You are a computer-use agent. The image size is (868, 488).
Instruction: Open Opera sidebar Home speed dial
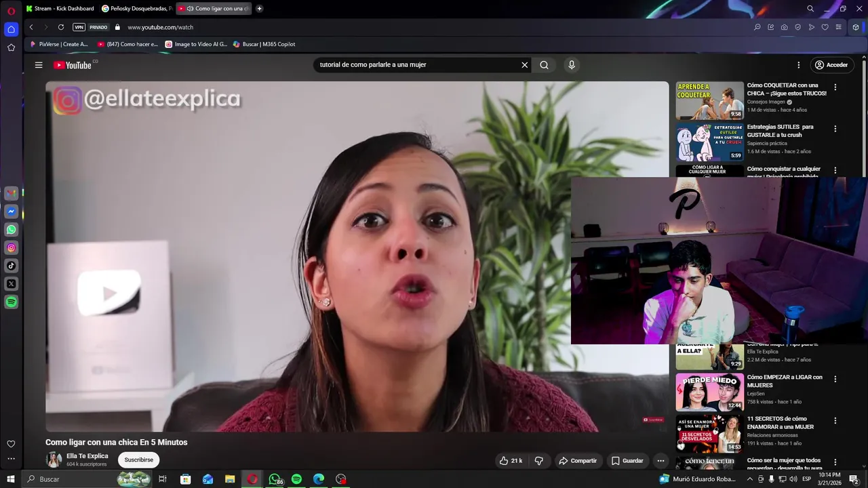coord(11,29)
